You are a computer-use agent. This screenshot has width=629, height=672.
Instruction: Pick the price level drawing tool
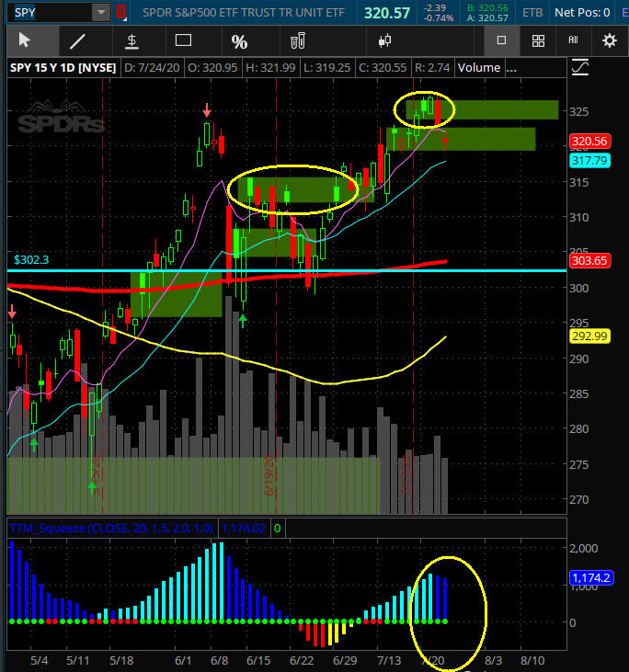132,41
